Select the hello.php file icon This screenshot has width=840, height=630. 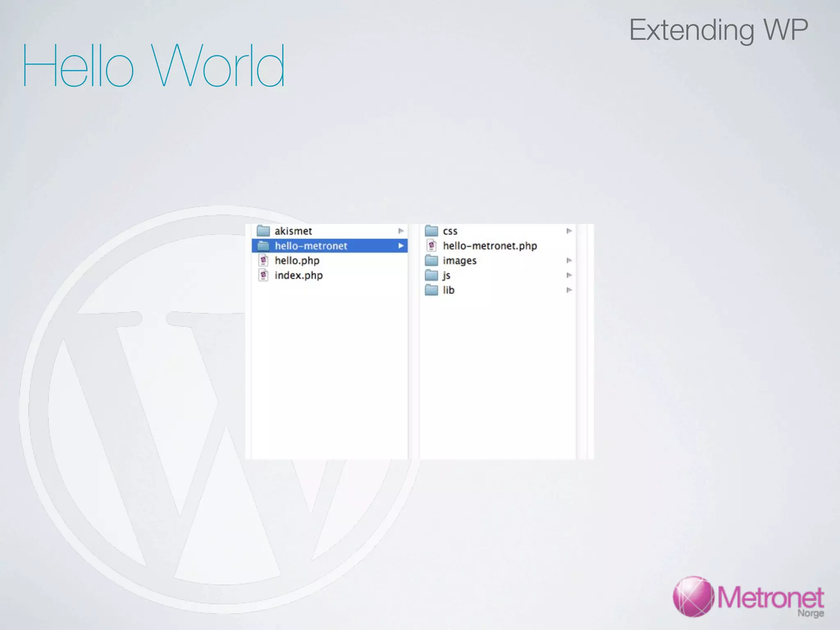tap(263, 260)
